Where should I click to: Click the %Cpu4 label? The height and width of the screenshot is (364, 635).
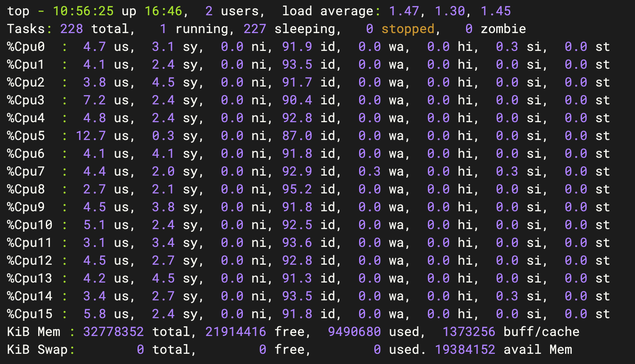pyautogui.click(x=26, y=118)
